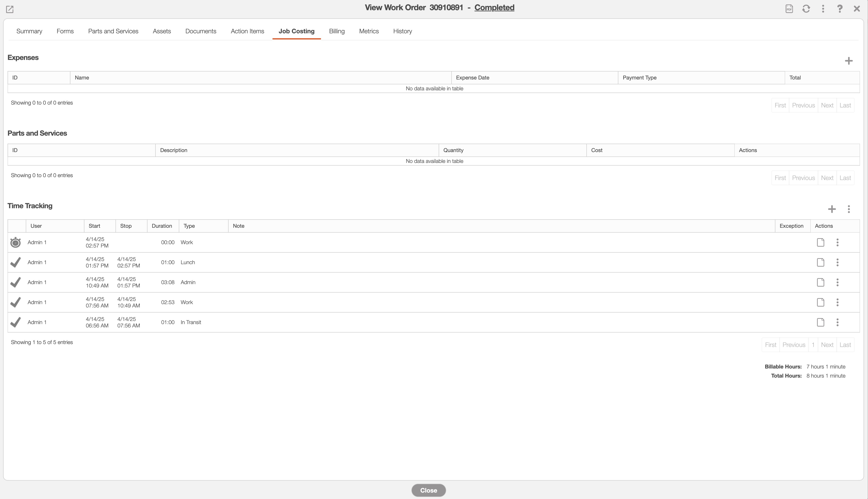The image size is (868, 499).
Task: Switch to the Parts and Services tab
Action: (113, 31)
